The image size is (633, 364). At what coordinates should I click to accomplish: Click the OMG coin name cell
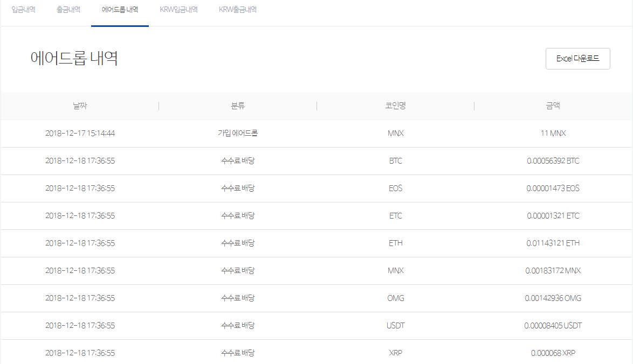[395, 298]
